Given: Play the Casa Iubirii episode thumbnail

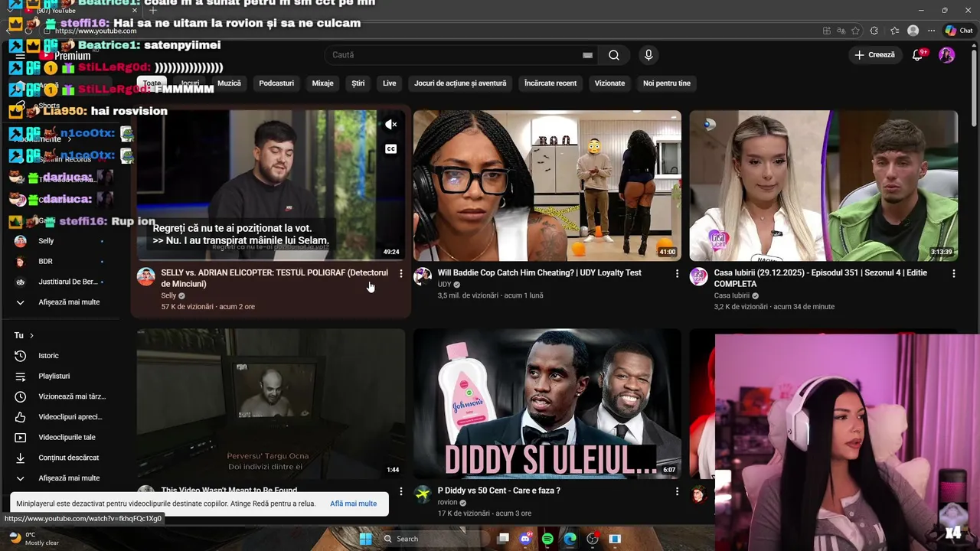Looking at the screenshot, I should pyautogui.click(x=823, y=186).
